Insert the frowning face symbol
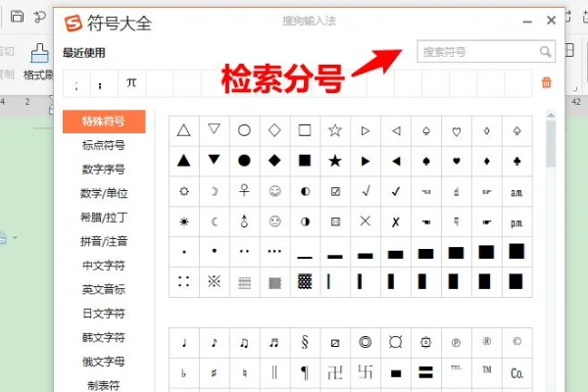 pyautogui.click(x=274, y=221)
